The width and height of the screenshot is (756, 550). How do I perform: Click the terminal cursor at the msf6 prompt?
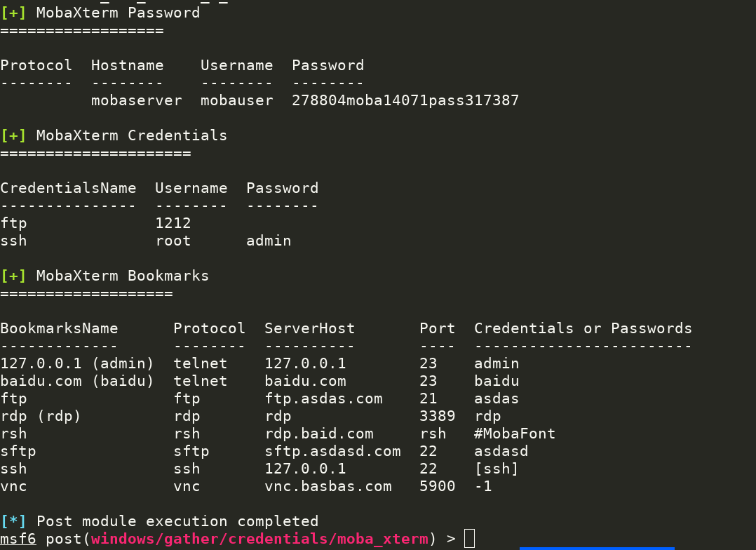[469, 539]
